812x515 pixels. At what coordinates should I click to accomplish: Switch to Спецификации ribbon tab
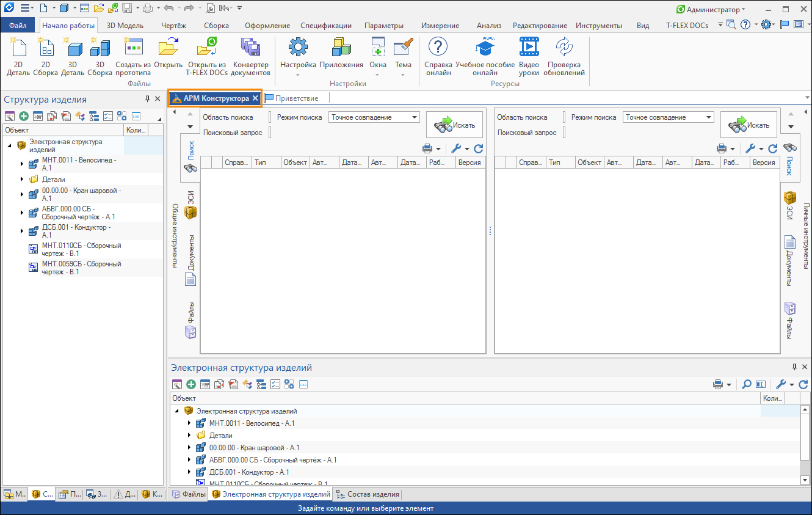point(326,26)
